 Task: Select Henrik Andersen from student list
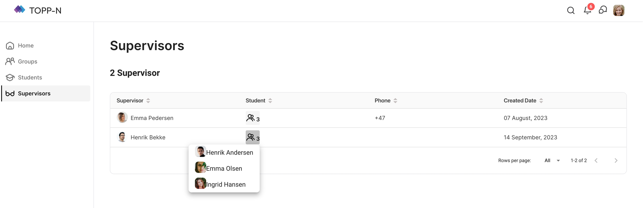click(x=229, y=152)
